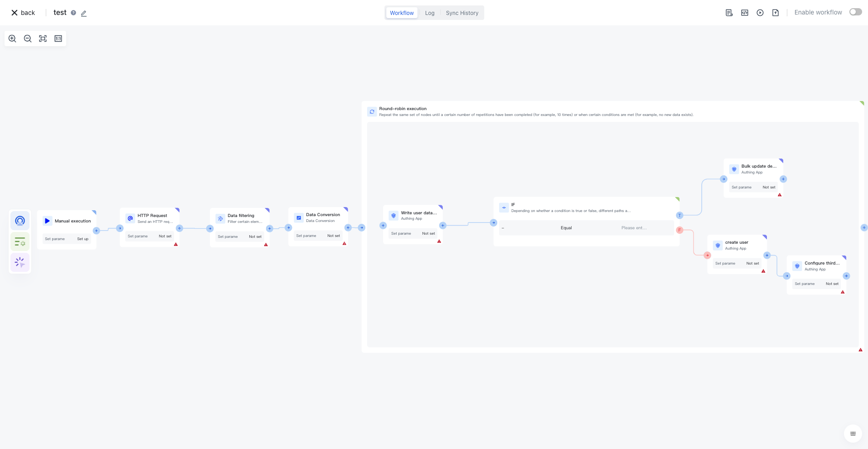Click the edit pencil next to test
The image size is (868, 449).
pos(84,13)
